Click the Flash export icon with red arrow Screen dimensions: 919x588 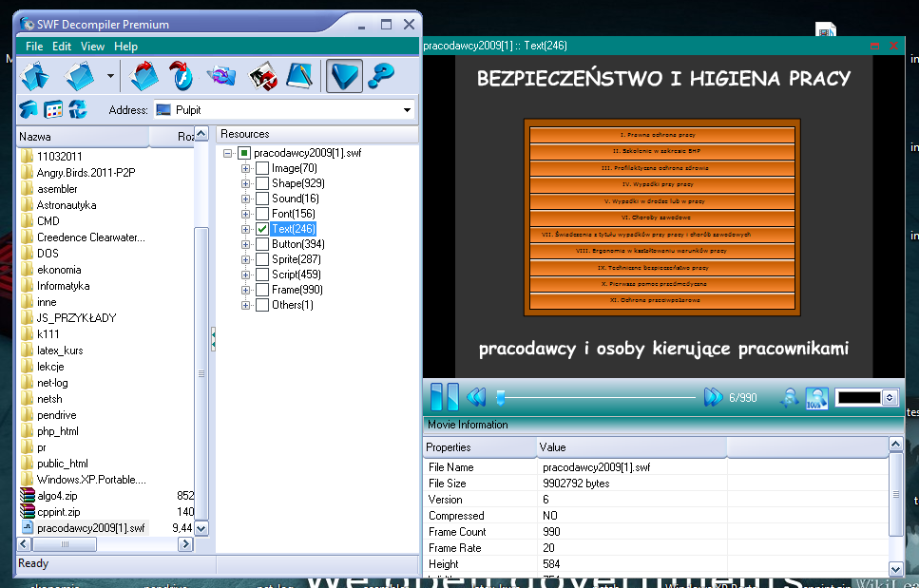tap(182, 76)
